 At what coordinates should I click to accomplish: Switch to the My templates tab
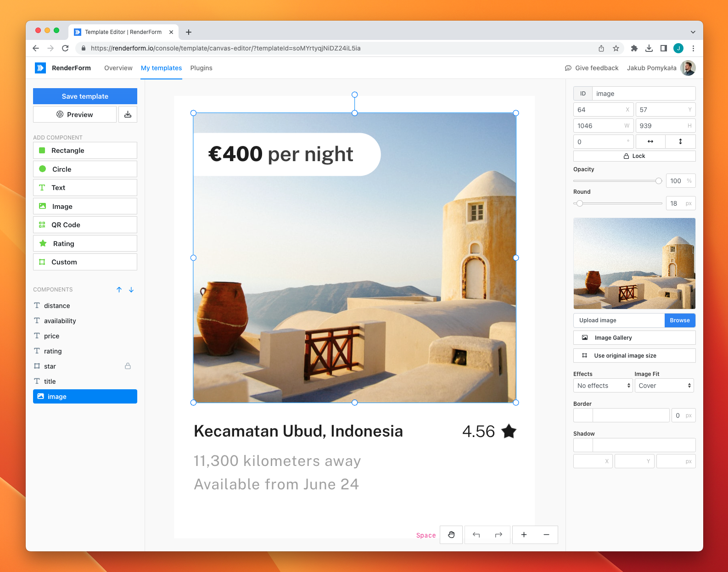[161, 68]
